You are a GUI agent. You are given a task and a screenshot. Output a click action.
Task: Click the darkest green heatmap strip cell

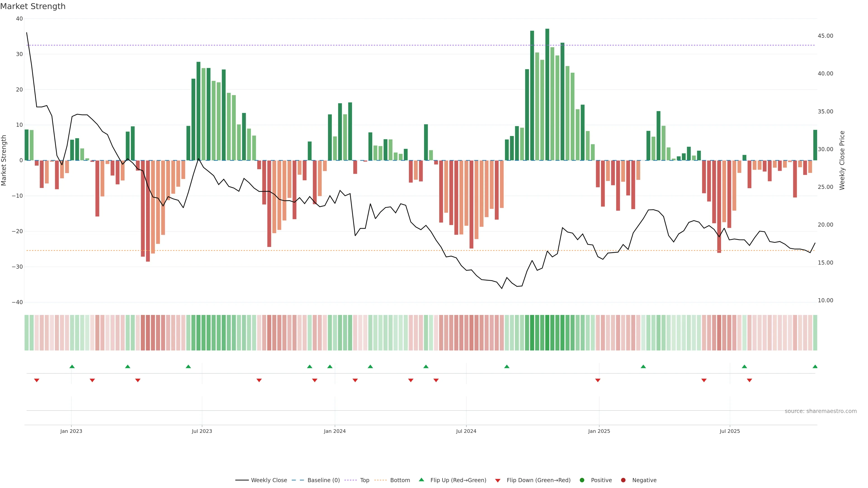click(547, 333)
